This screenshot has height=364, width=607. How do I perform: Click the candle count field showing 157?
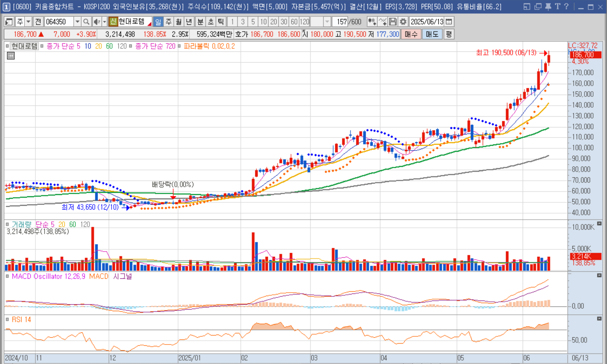(341, 22)
